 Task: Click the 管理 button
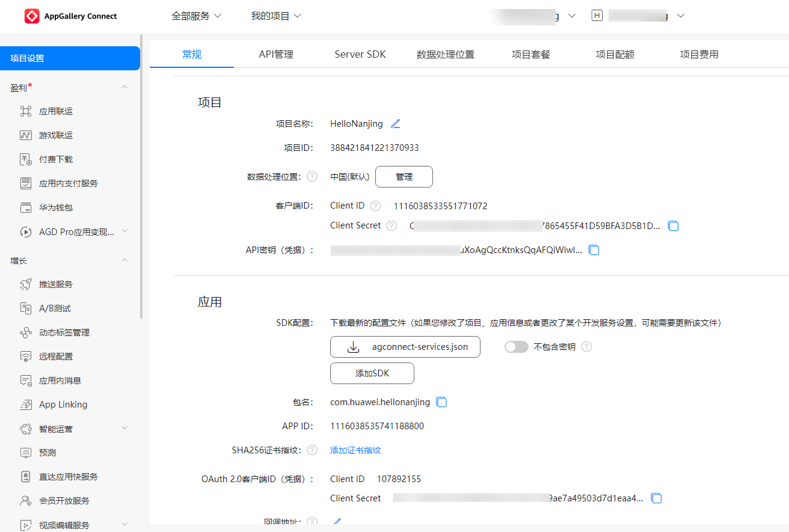point(404,177)
